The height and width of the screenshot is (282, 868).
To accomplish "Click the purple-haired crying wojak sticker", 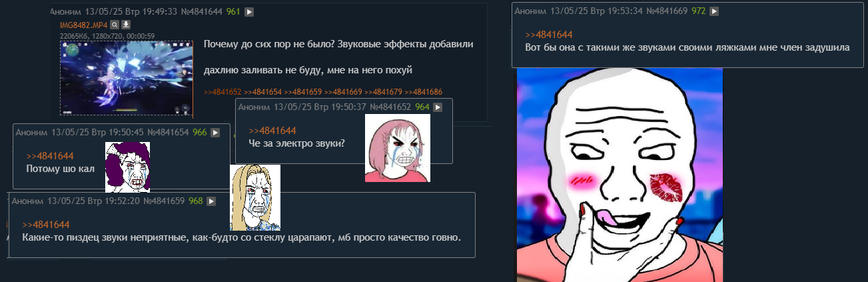I will 127,167.
